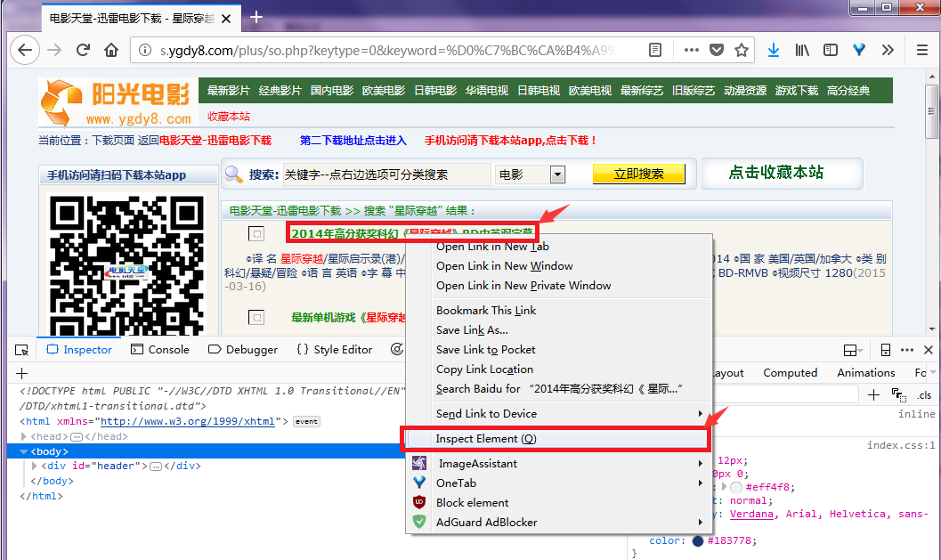
Task: Expand Send Link to Device submenu
Action: (700, 414)
